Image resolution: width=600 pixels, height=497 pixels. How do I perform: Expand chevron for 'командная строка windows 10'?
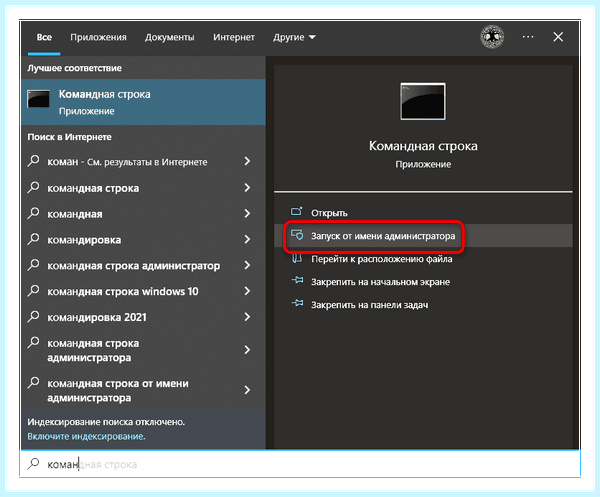[247, 291]
